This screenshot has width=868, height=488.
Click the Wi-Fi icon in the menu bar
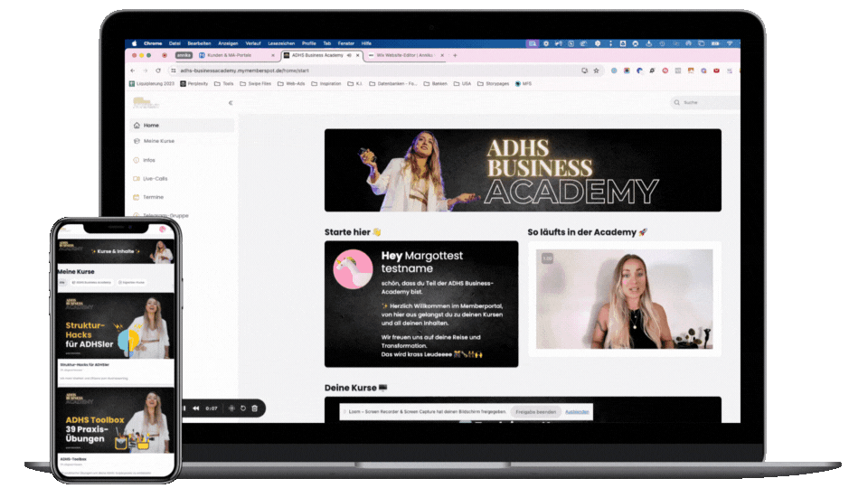pos(730,43)
